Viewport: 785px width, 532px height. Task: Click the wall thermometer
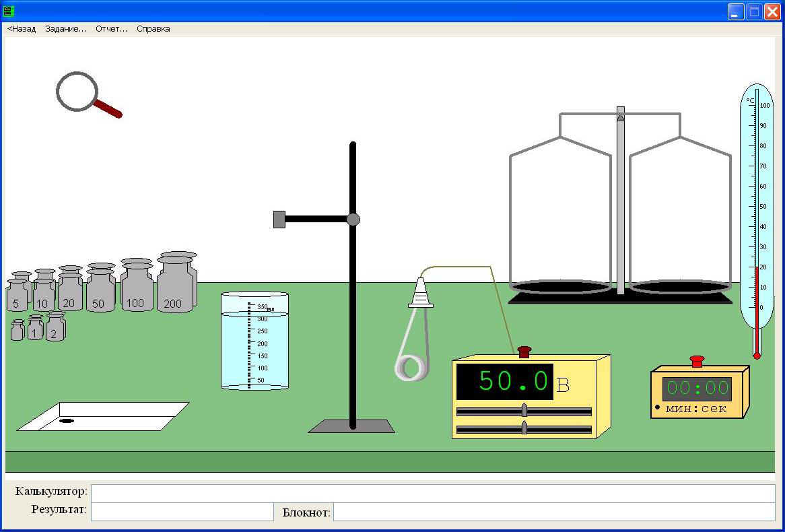pyautogui.click(x=757, y=222)
